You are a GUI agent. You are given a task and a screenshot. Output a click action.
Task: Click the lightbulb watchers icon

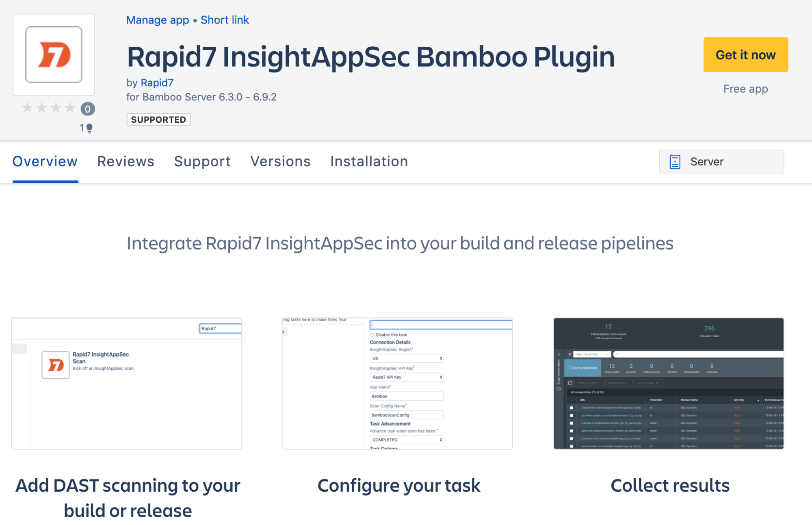(x=89, y=128)
